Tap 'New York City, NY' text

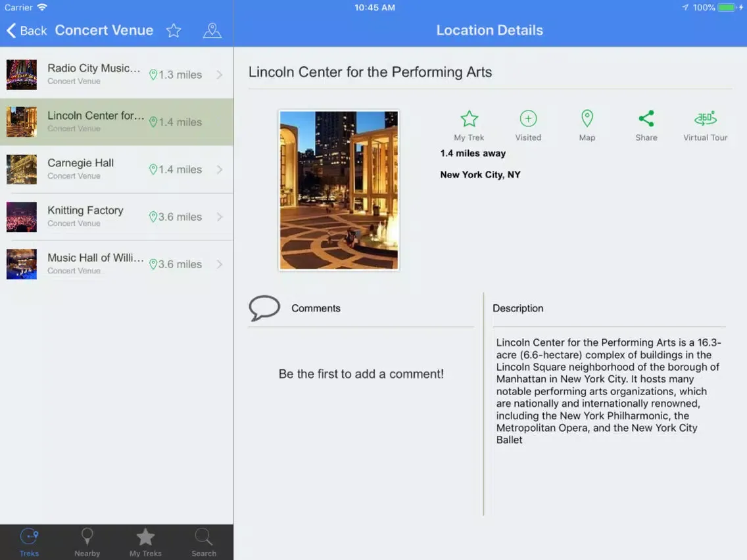pos(480,175)
